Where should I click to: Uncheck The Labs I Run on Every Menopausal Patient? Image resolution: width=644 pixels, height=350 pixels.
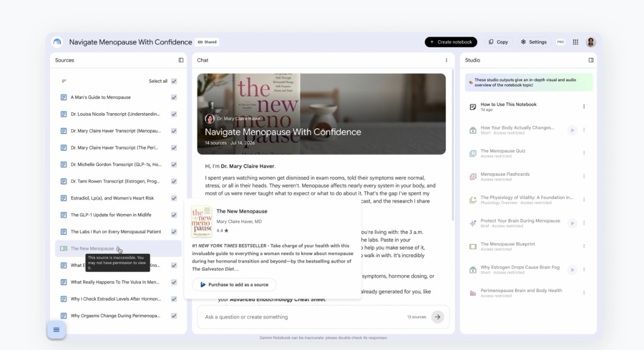[174, 232]
